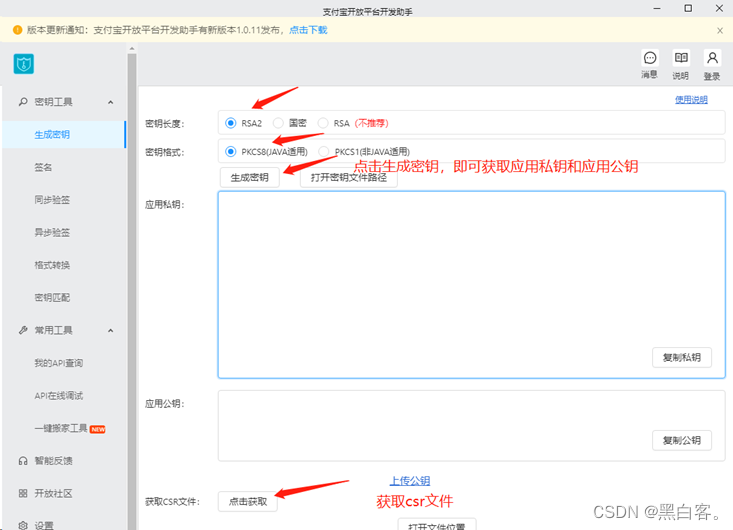Click the 密钥长度 label
Image resolution: width=733 pixels, height=530 pixels.
coord(165,124)
